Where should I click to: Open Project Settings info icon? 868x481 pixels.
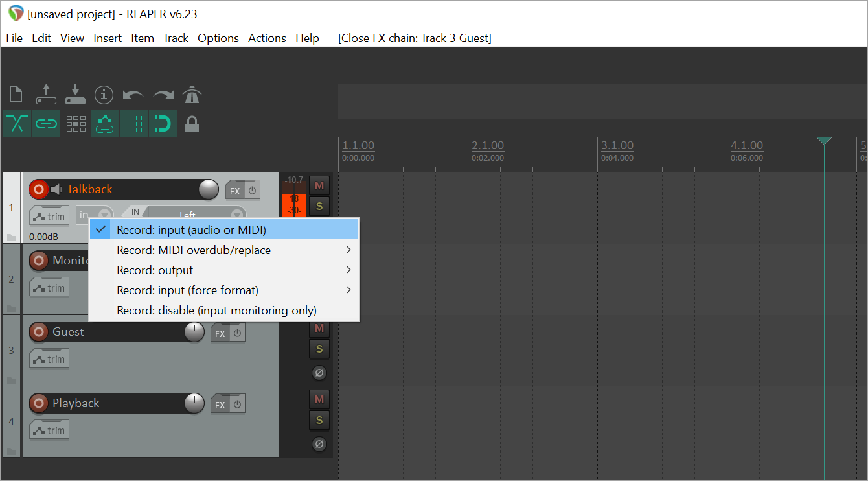pyautogui.click(x=104, y=95)
